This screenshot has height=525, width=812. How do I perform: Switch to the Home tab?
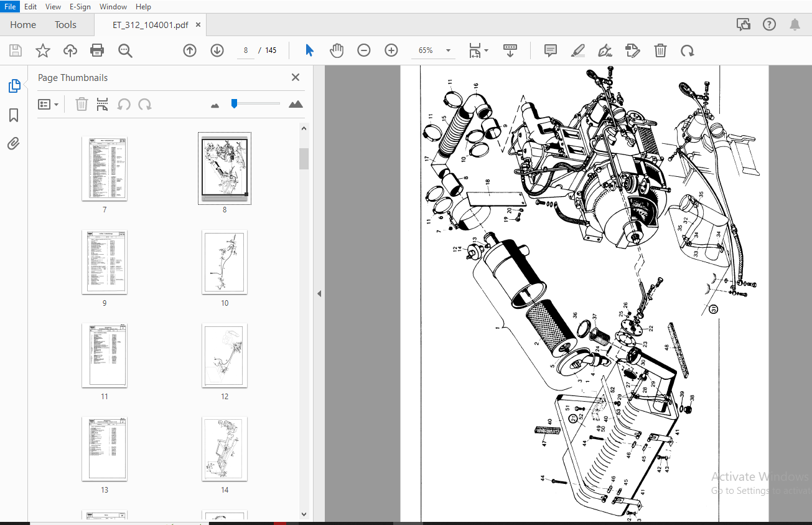click(23, 25)
